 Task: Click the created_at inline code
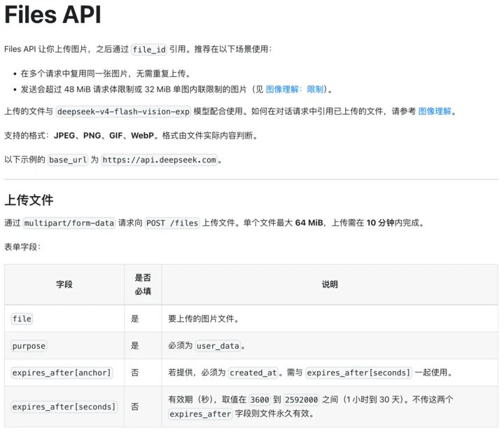pyautogui.click(x=253, y=373)
